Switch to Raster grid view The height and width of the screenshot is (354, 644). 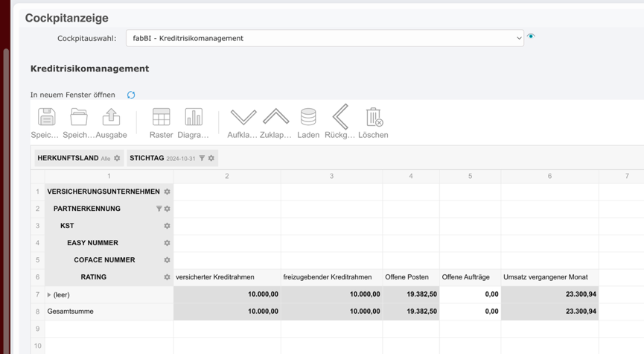[161, 117]
